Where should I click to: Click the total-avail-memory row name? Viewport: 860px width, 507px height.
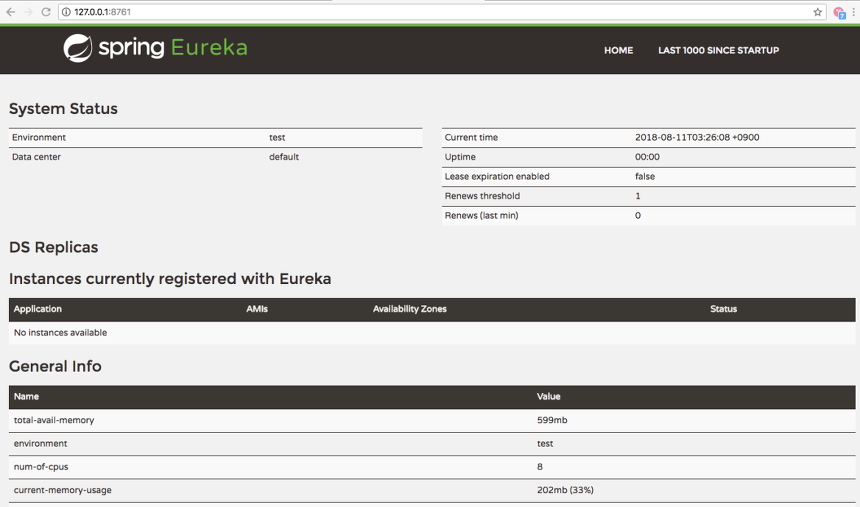(x=54, y=420)
